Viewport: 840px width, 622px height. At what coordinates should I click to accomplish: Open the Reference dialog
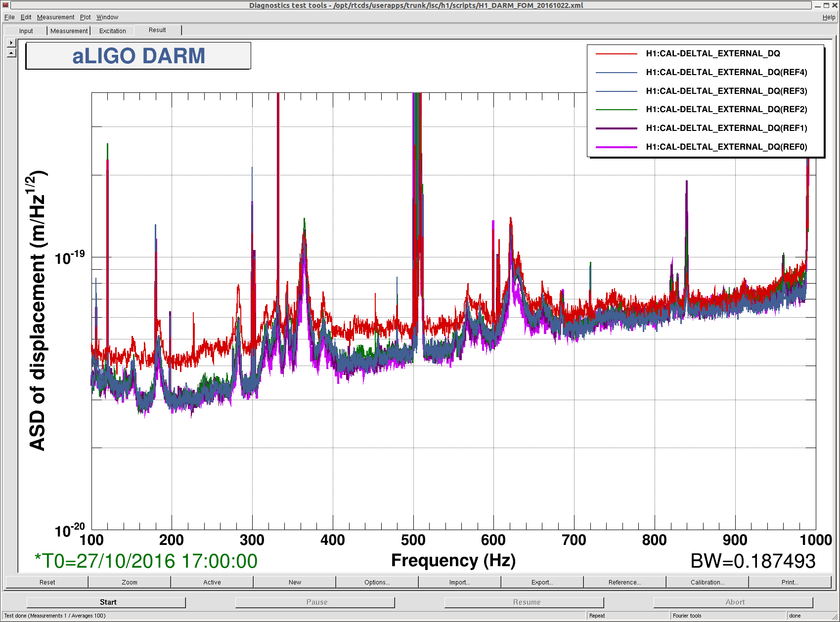coord(625,582)
